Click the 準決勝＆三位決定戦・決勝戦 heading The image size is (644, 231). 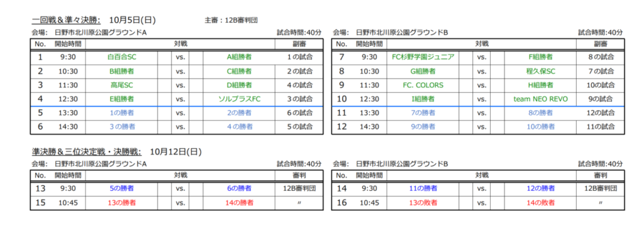click(x=87, y=152)
